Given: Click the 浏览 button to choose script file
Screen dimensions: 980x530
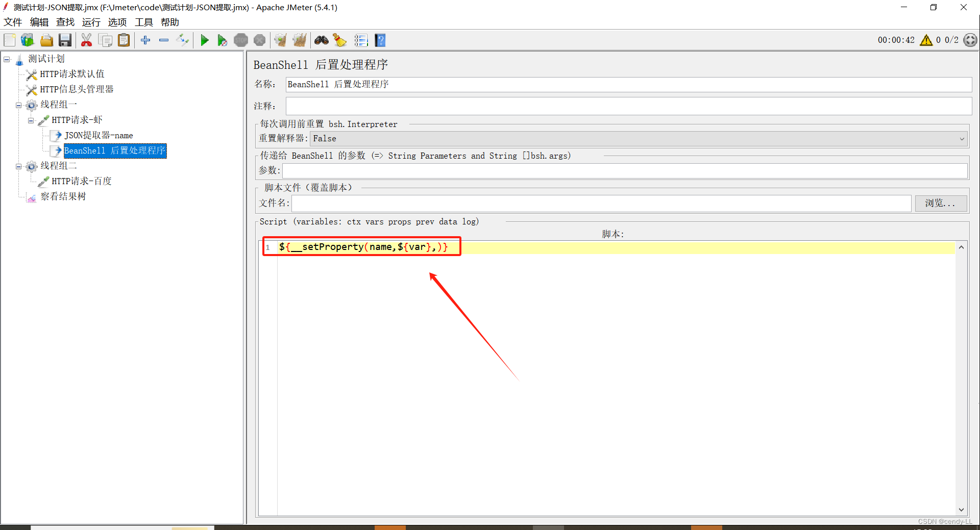Looking at the screenshot, I should pyautogui.click(x=940, y=203).
